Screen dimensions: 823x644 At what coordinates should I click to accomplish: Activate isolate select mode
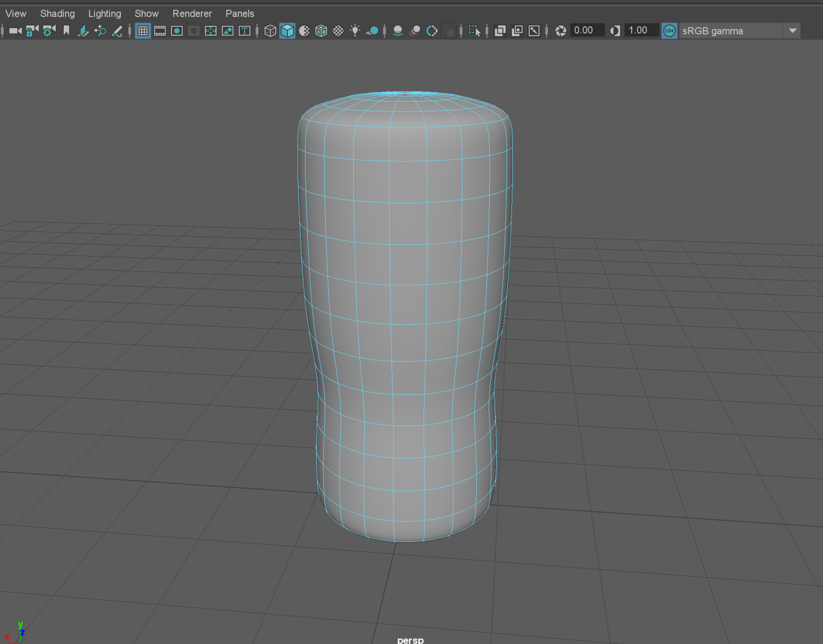point(474,31)
